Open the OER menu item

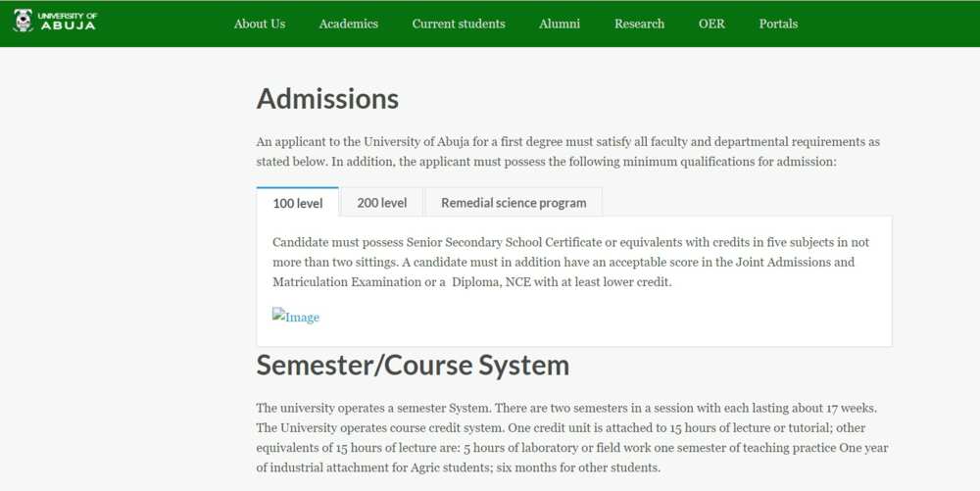pos(711,24)
